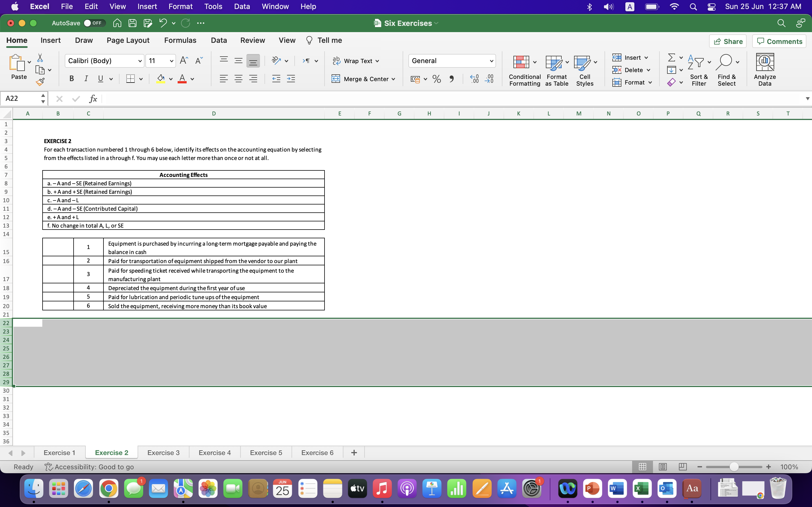The image size is (812, 507).
Task: Open the fill color dropdown arrow
Action: [x=171, y=79]
